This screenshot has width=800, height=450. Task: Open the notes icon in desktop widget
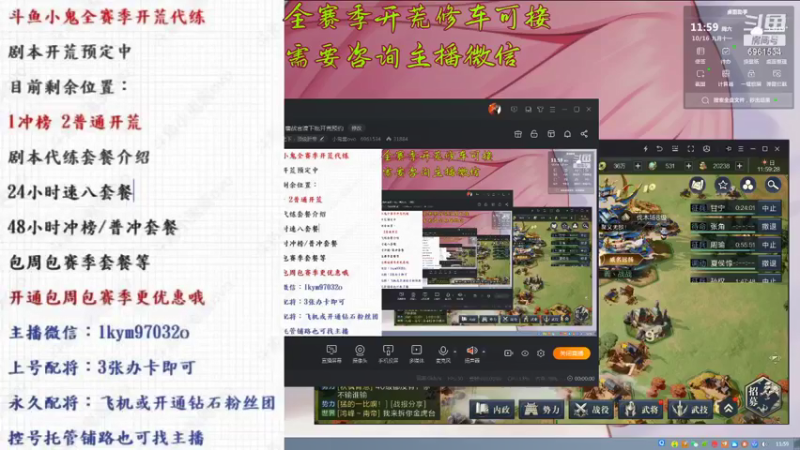coord(700,55)
